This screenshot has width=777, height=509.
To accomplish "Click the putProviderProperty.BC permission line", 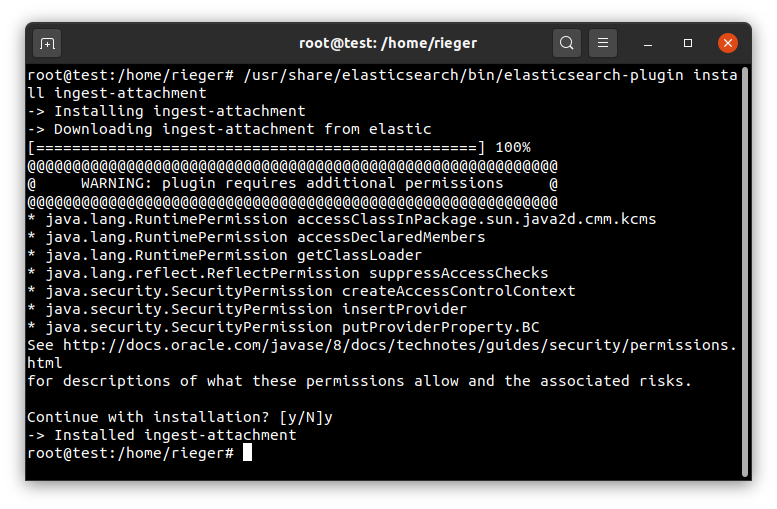I will (x=283, y=327).
